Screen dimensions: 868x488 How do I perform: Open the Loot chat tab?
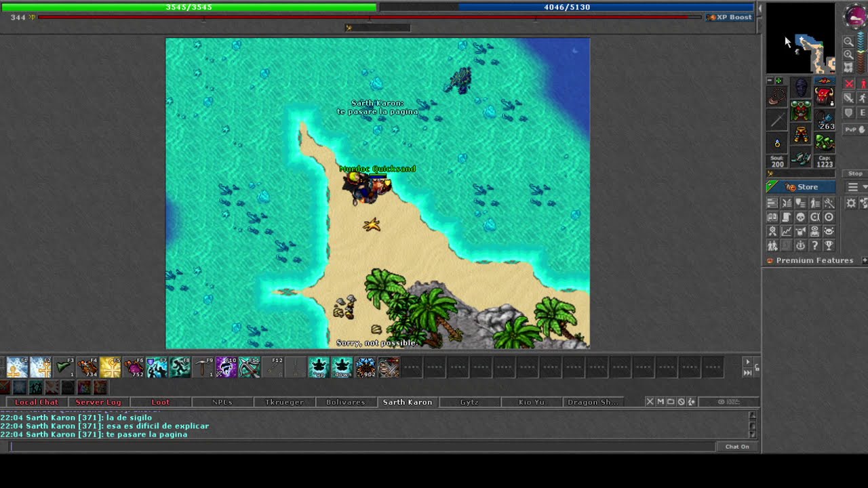tap(160, 402)
